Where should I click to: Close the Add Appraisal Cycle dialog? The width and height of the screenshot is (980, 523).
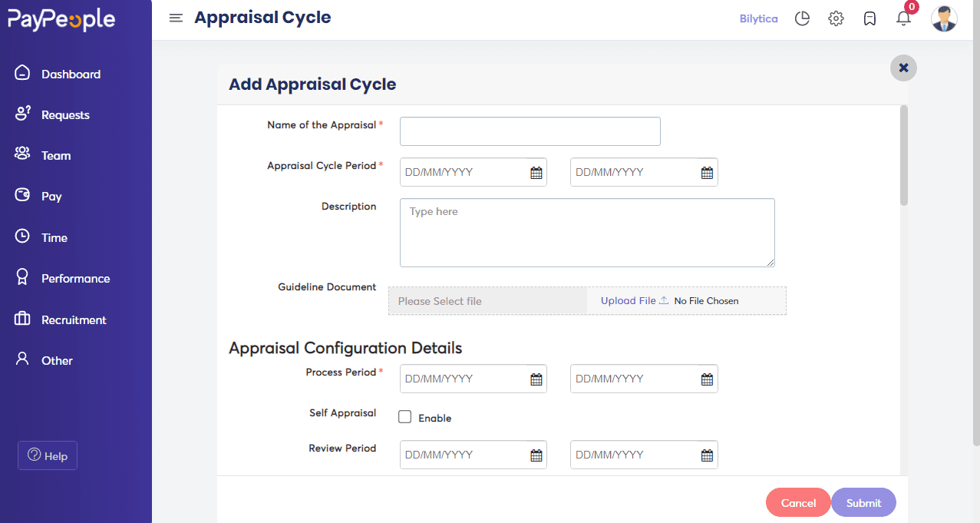pyautogui.click(x=903, y=68)
